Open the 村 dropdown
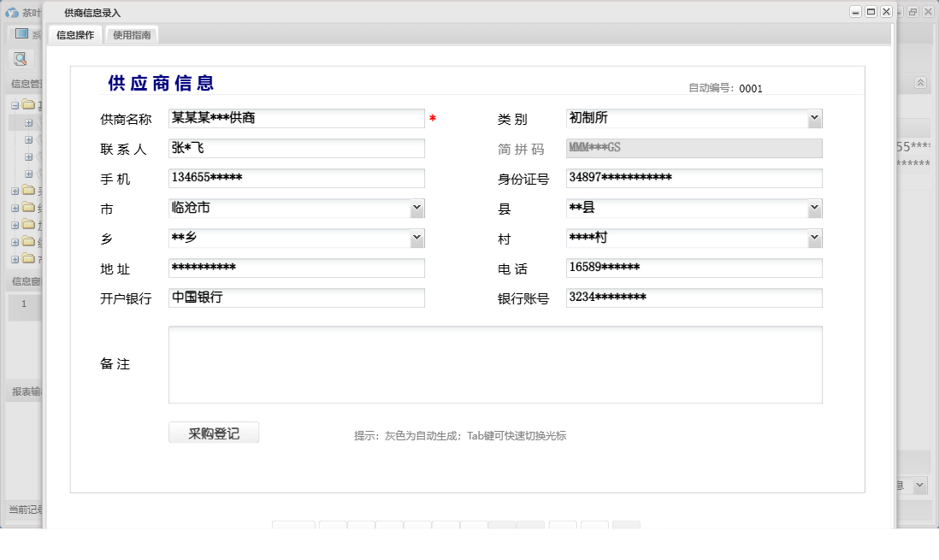 click(x=815, y=238)
